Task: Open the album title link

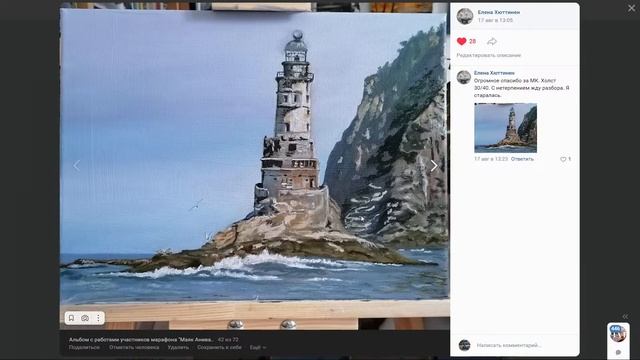Action: coord(141,340)
